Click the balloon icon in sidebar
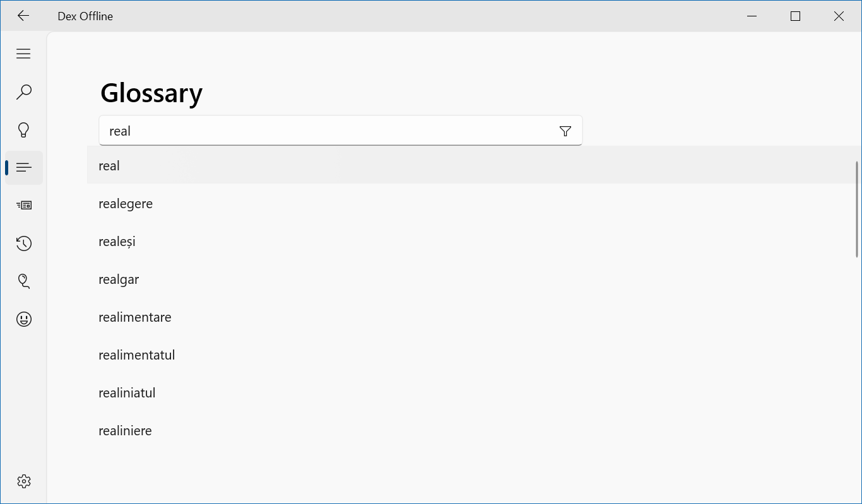 pos(24,281)
